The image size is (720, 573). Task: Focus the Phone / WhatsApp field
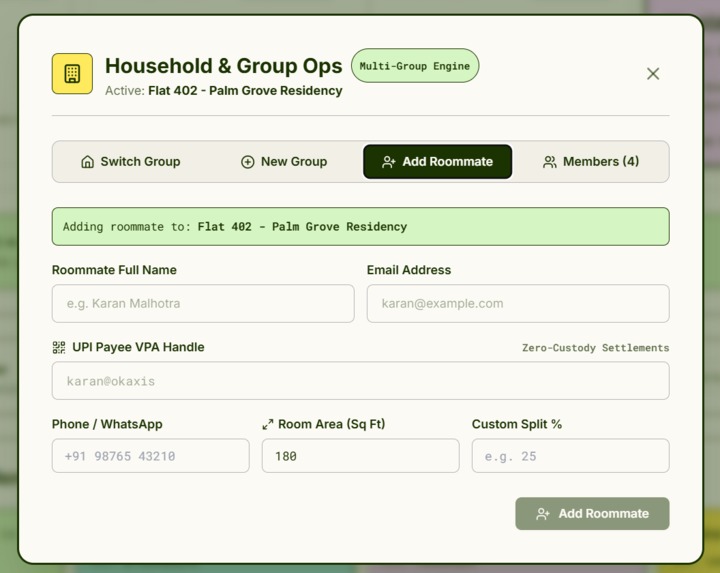[x=151, y=455]
